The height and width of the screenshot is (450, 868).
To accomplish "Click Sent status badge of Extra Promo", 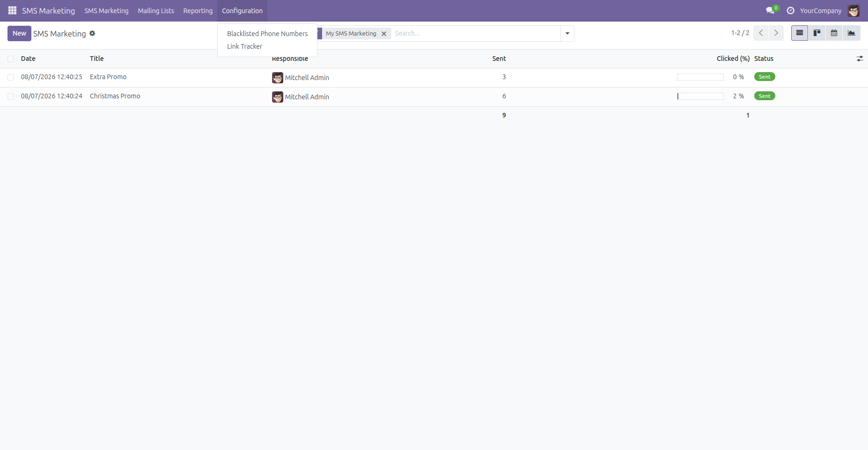I will (765, 77).
